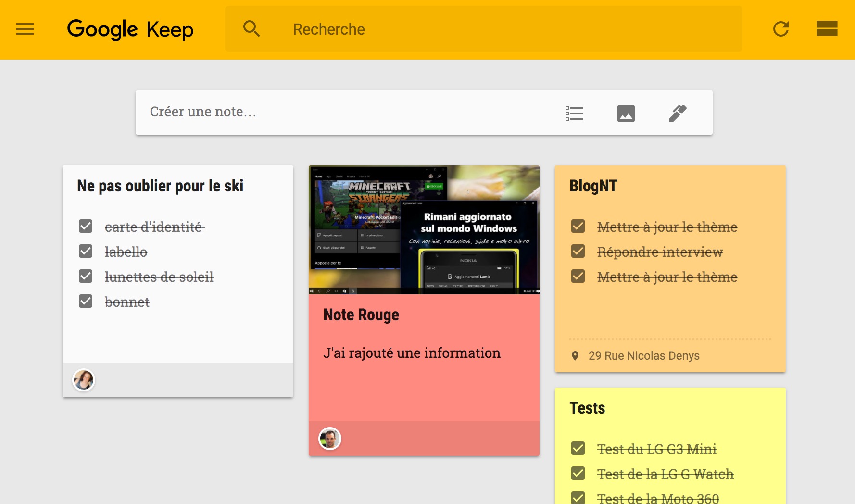Image resolution: width=855 pixels, height=504 pixels.
Task: Open the yellow "Tests" note title
Action: pos(587,408)
